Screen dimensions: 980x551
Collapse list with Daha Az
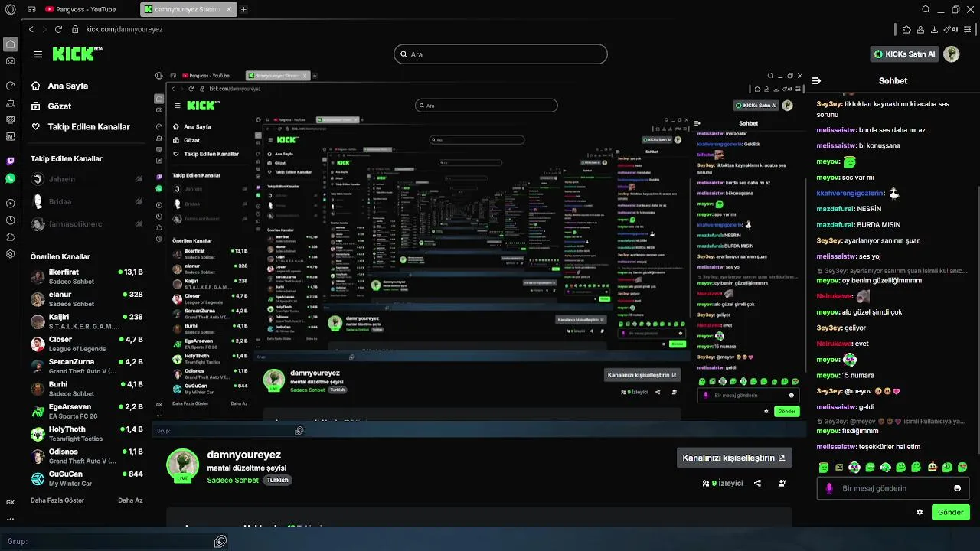(130, 500)
